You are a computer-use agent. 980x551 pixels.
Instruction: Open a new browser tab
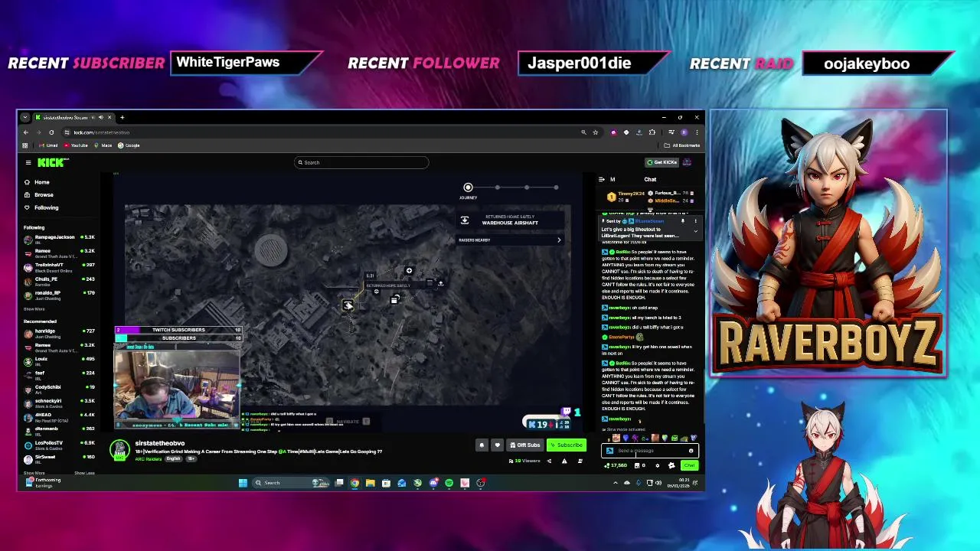click(122, 117)
